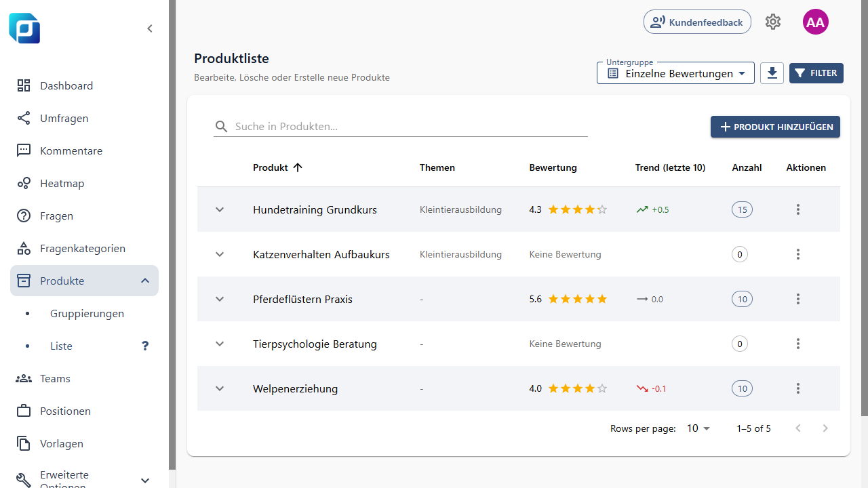The height and width of the screenshot is (488, 868).
Task: Open the Untergruppe dropdown Einzelne Bewertungen
Action: coord(675,73)
